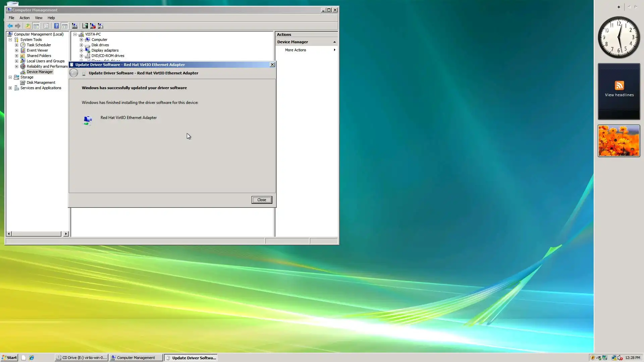644x362 pixels.
Task: Click Scan for hardware changes icon
Action: pyautogui.click(x=75, y=26)
